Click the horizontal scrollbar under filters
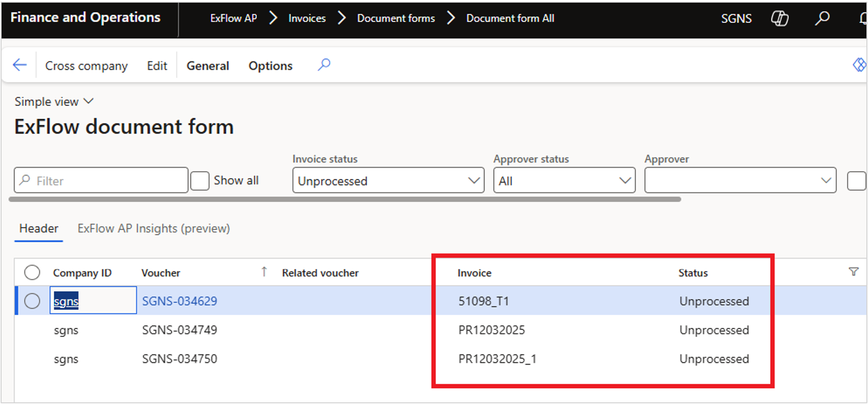 click(x=345, y=199)
